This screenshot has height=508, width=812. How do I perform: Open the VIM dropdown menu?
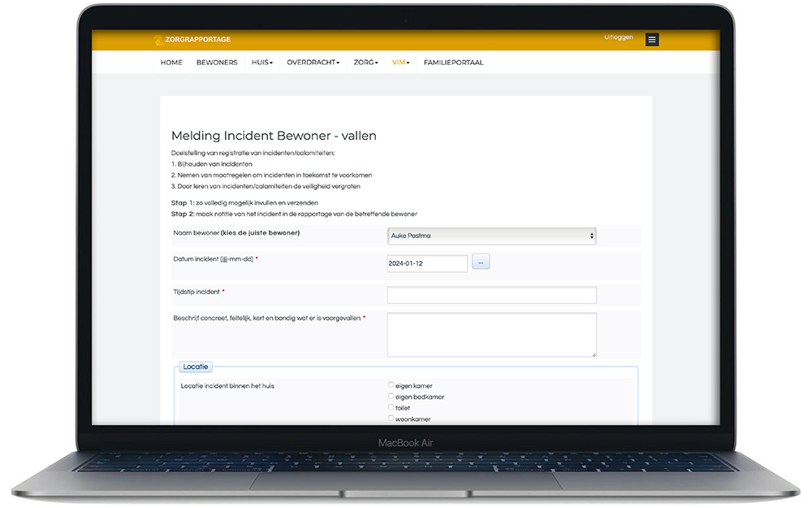(x=400, y=63)
